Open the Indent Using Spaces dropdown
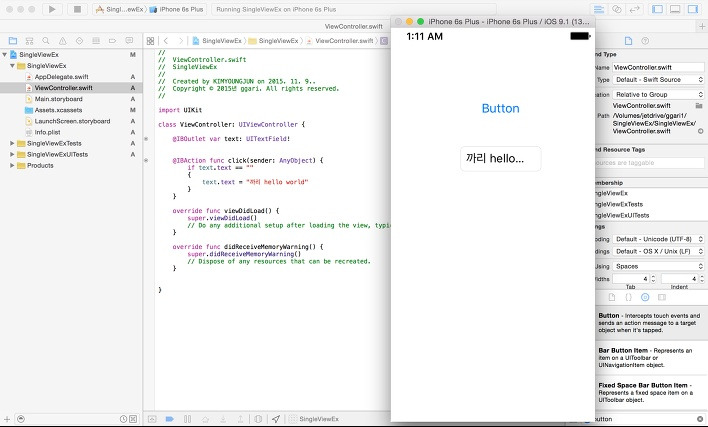 click(x=658, y=266)
